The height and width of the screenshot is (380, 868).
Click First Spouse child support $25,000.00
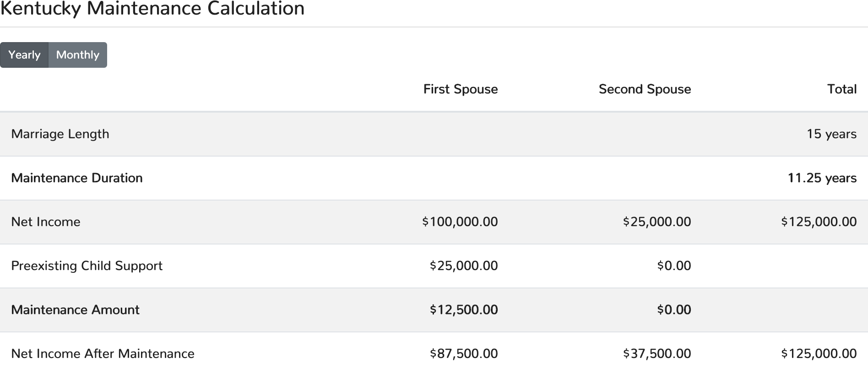(x=463, y=266)
